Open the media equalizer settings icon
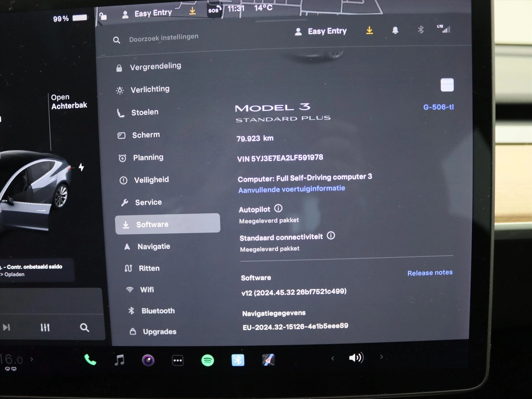The image size is (532, 399). (x=45, y=328)
